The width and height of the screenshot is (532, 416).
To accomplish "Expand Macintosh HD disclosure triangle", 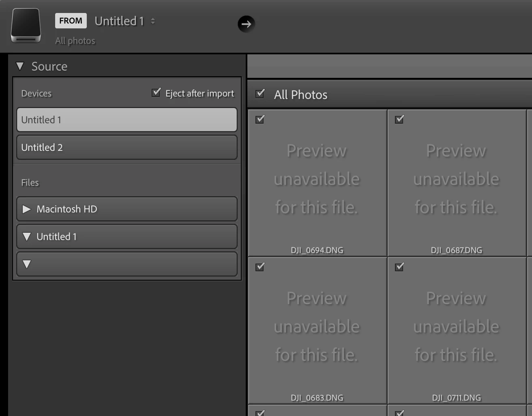I will point(27,209).
